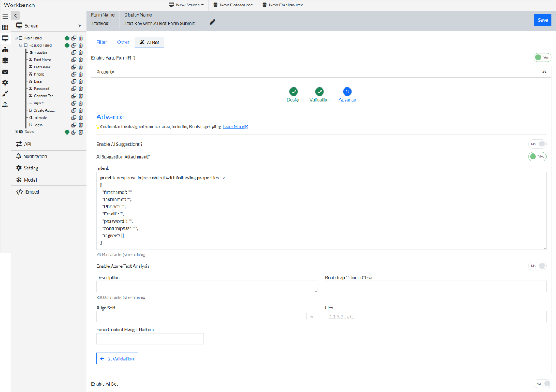Turn off AI Suggestion Attachment
The width and height of the screenshot is (556, 392).
click(x=537, y=156)
